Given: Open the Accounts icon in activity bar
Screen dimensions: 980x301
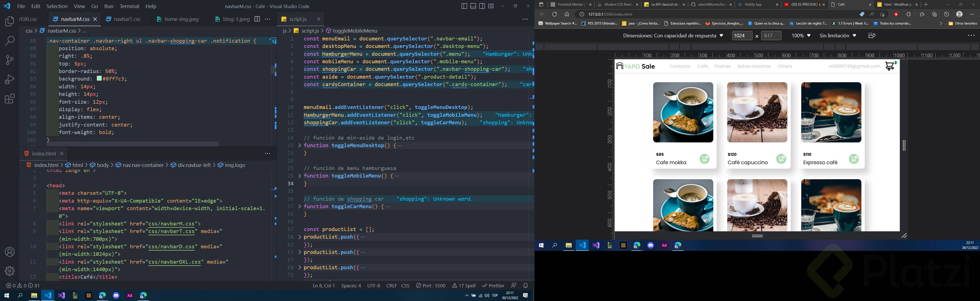Looking at the screenshot, I should 9,252.
